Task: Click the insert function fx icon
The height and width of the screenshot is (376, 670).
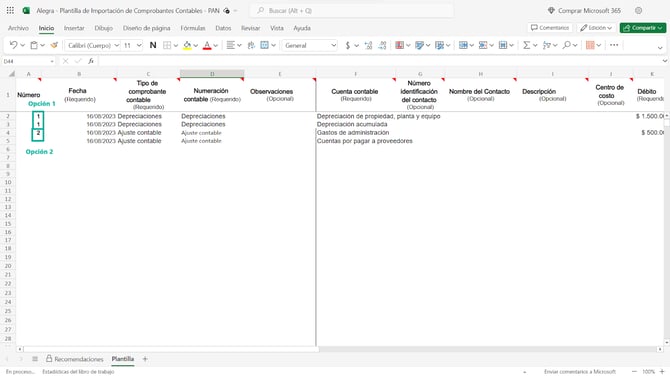Action: tap(91, 61)
